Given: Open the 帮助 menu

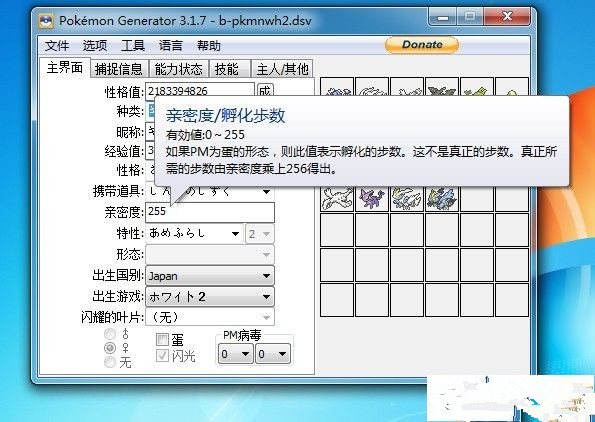Looking at the screenshot, I should click(x=209, y=46).
